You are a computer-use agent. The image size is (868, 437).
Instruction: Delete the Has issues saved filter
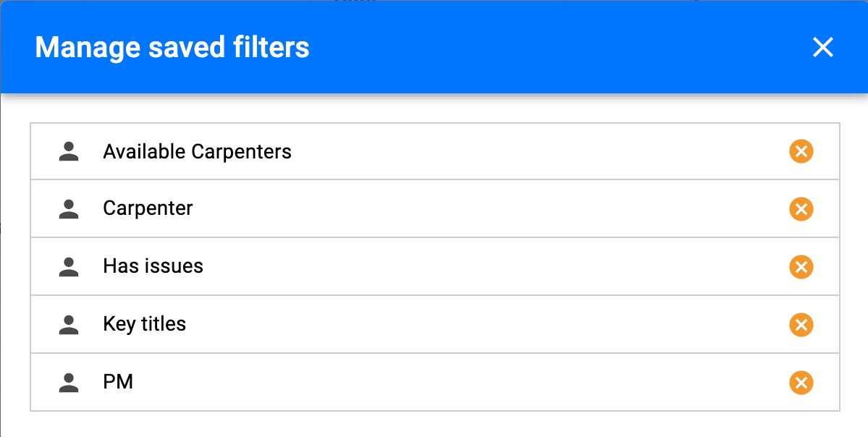(801, 267)
